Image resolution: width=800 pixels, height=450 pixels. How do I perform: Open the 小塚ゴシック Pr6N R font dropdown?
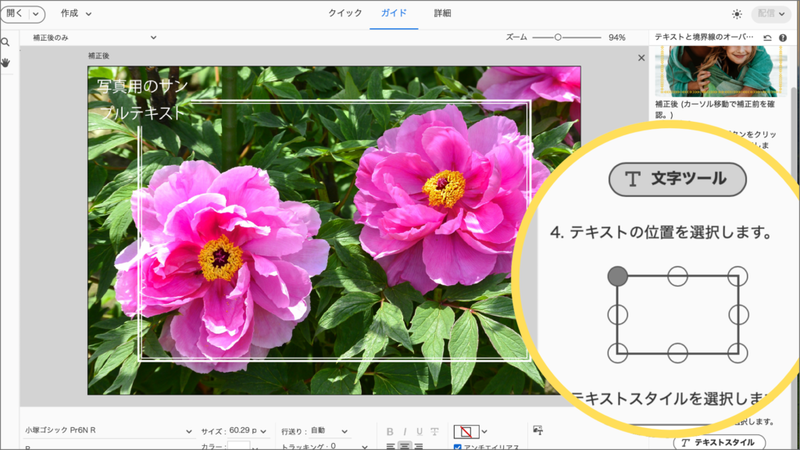[x=108, y=431]
